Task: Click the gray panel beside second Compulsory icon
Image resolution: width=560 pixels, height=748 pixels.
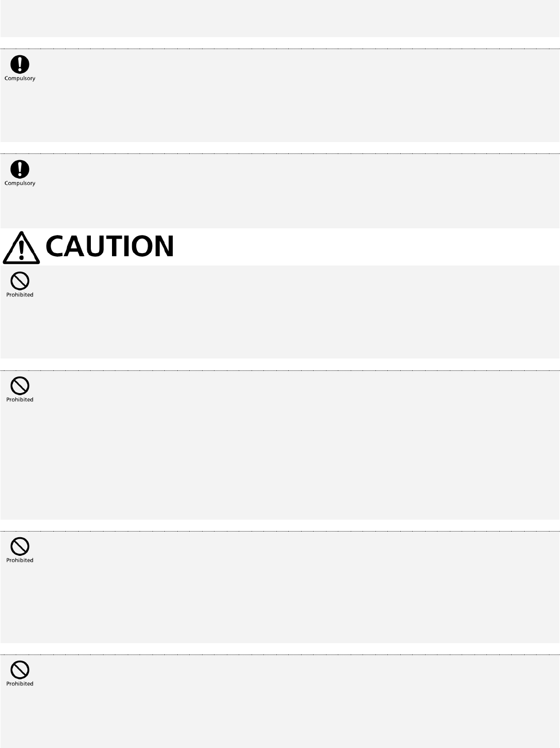Action: [x=280, y=191]
